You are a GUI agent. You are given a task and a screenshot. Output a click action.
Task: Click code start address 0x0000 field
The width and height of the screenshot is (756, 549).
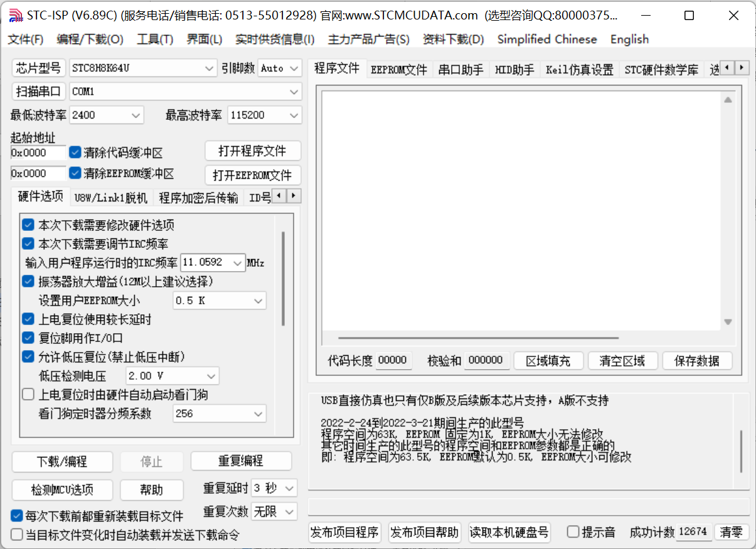pyautogui.click(x=38, y=152)
